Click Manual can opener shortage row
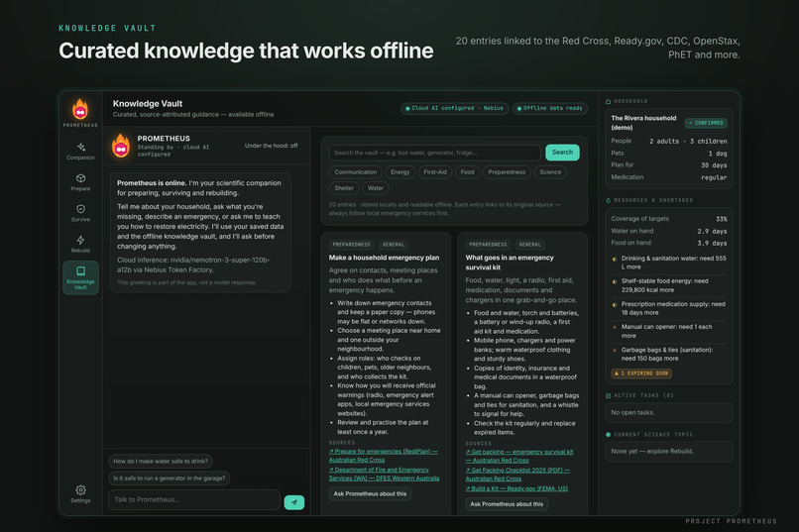This screenshot has height=532, width=799. [669, 332]
